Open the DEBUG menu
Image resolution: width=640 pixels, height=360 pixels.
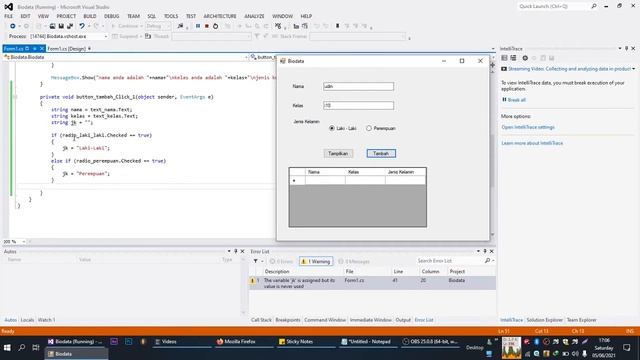click(x=111, y=16)
